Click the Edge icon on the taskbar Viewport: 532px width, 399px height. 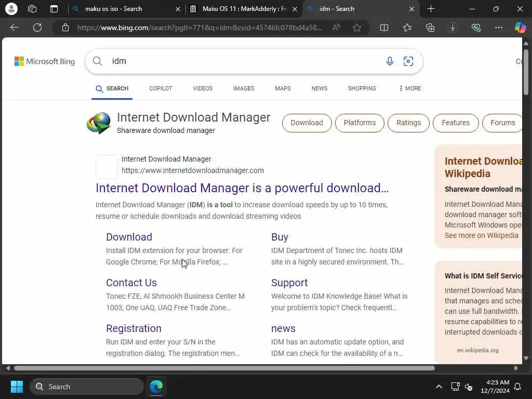point(156,387)
